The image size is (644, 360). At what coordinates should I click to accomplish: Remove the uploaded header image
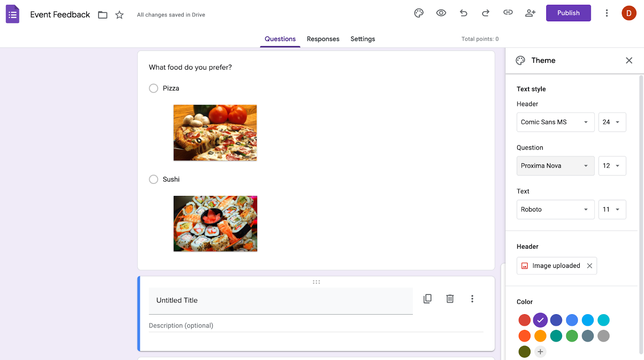(x=590, y=266)
